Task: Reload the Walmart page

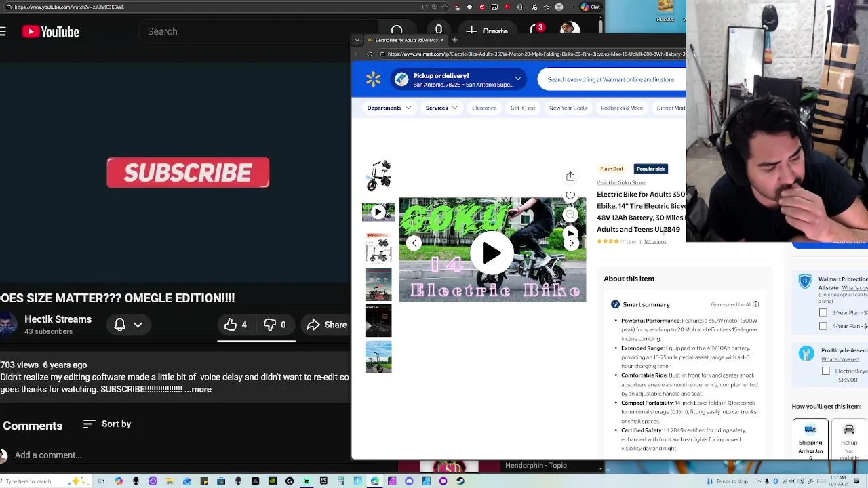Action: pos(370,54)
